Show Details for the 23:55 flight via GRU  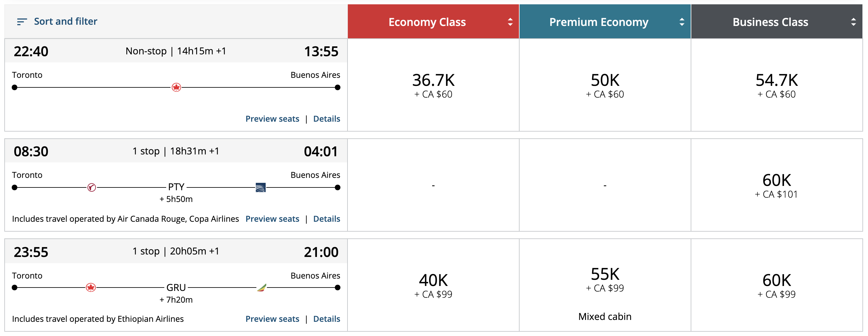[x=327, y=319]
